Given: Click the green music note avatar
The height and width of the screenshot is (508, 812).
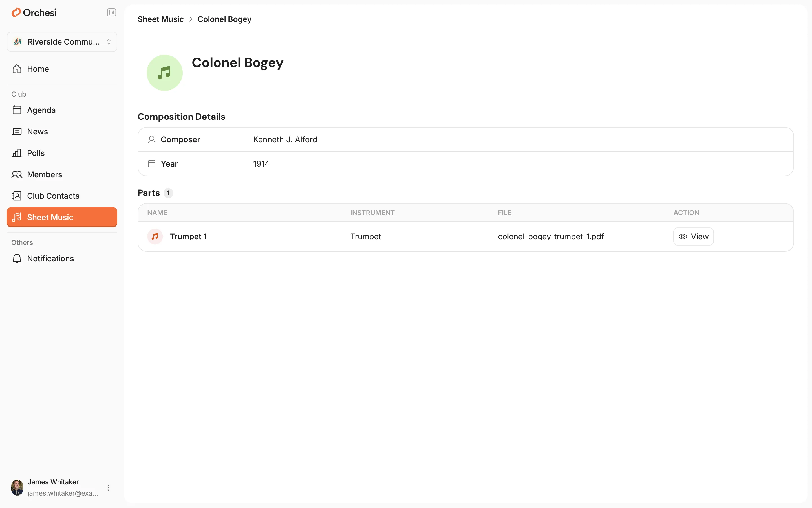Looking at the screenshot, I should (164, 73).
